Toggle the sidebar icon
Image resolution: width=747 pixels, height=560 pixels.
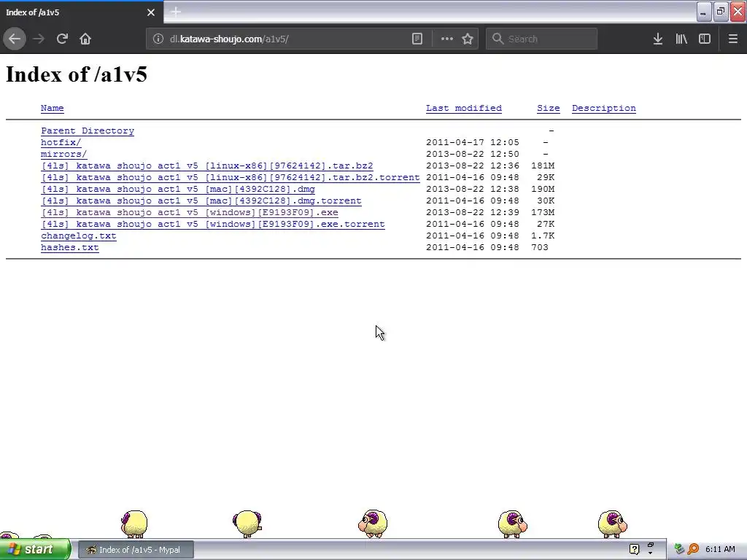click(705, 39)
